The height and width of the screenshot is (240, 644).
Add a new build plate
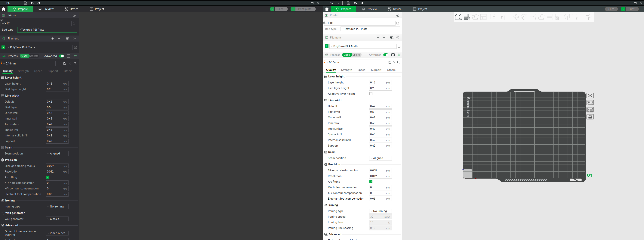tap(467, 17)
